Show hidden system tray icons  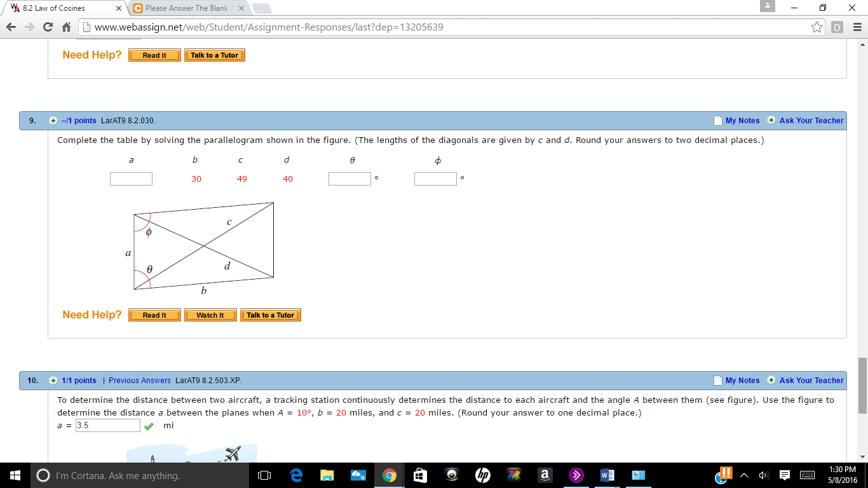[x=743, y=475]
